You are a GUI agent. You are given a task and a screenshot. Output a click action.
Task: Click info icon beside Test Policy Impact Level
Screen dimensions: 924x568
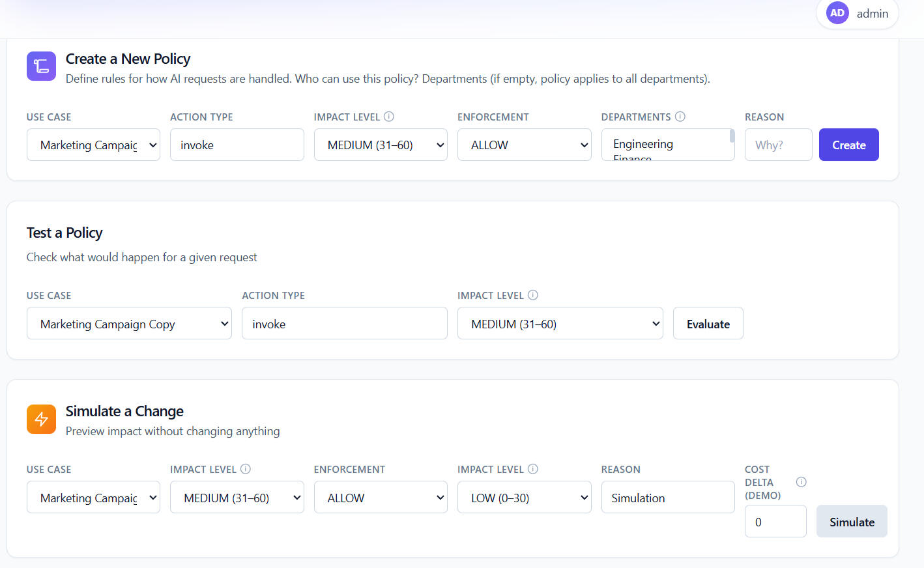(532, 295)
